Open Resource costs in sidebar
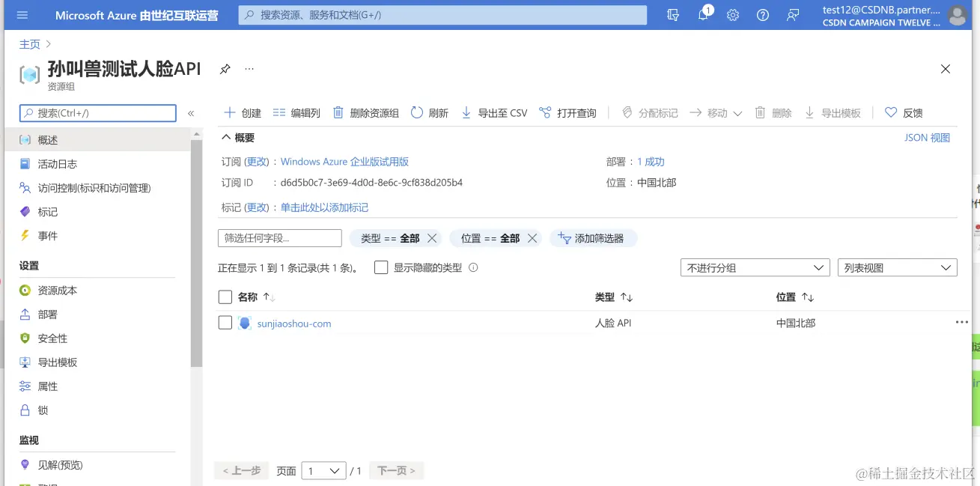980x486 pixels. pyautogui.click(x=97, y=291)
